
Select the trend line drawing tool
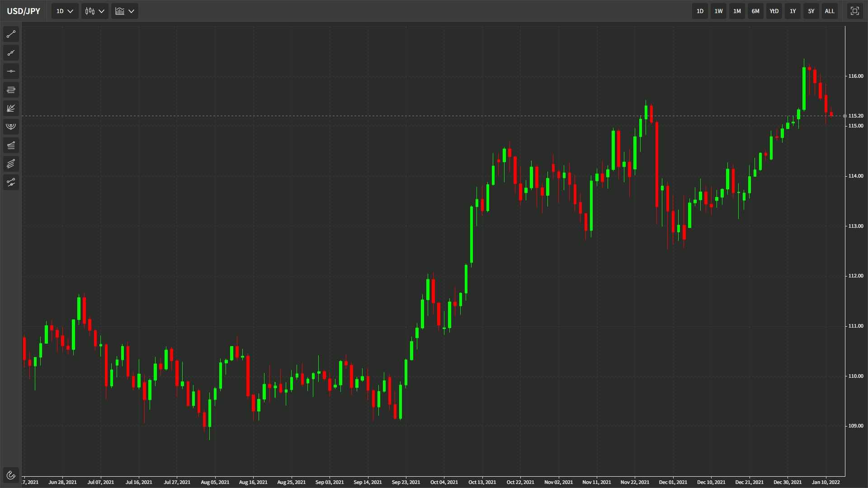point(11,34)
